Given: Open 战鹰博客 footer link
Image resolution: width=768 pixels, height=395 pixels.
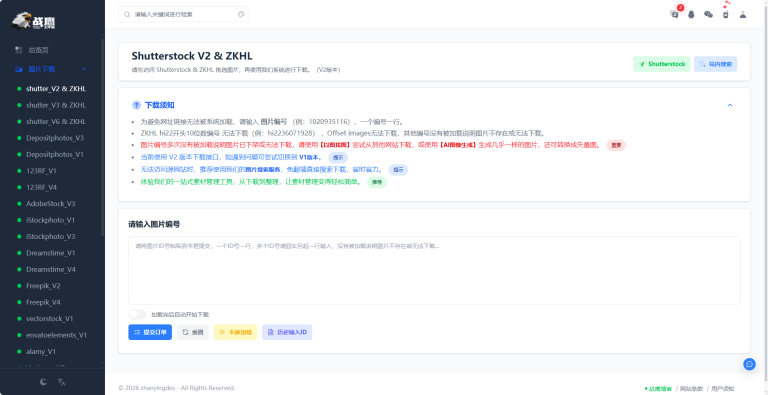Looking at the screenshot, I should tap(659, 388).
